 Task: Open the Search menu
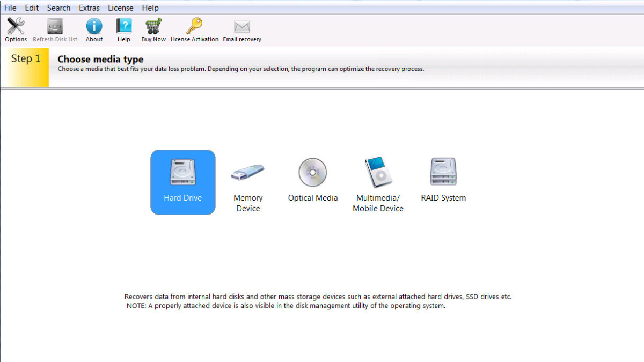(x=58, y=8)
